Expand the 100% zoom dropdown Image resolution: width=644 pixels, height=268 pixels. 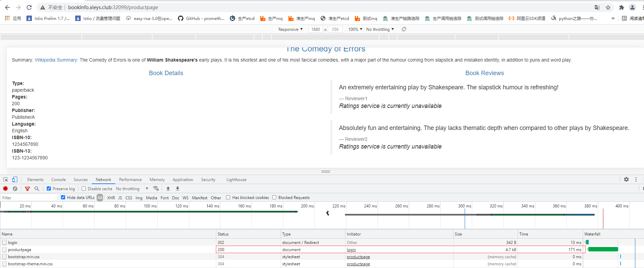[x=355, y=29]
